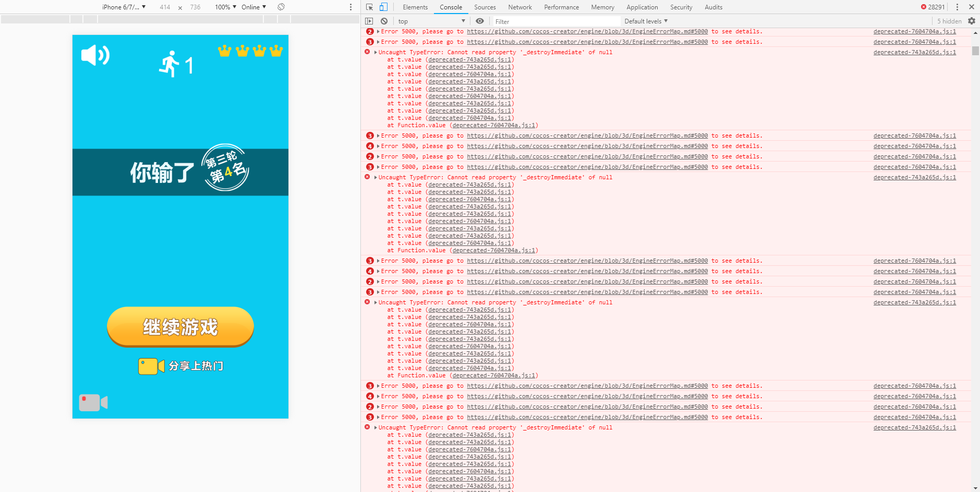Open the console settings gear
The width and height of the screenshot is (980, 492).
pos(972,21)
